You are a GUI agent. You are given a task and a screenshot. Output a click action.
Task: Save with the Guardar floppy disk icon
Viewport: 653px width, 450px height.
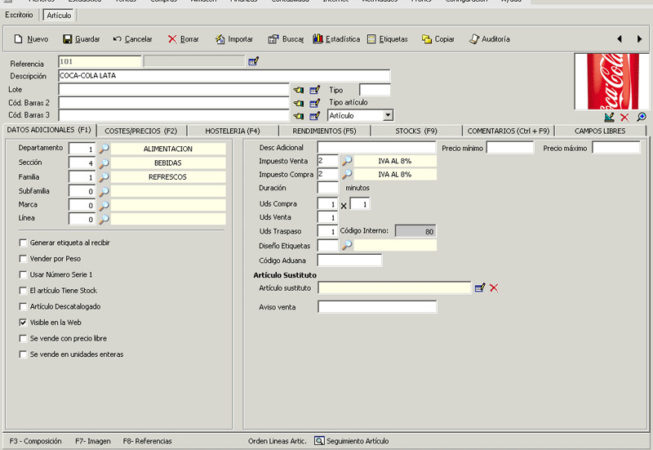point(67,39)
